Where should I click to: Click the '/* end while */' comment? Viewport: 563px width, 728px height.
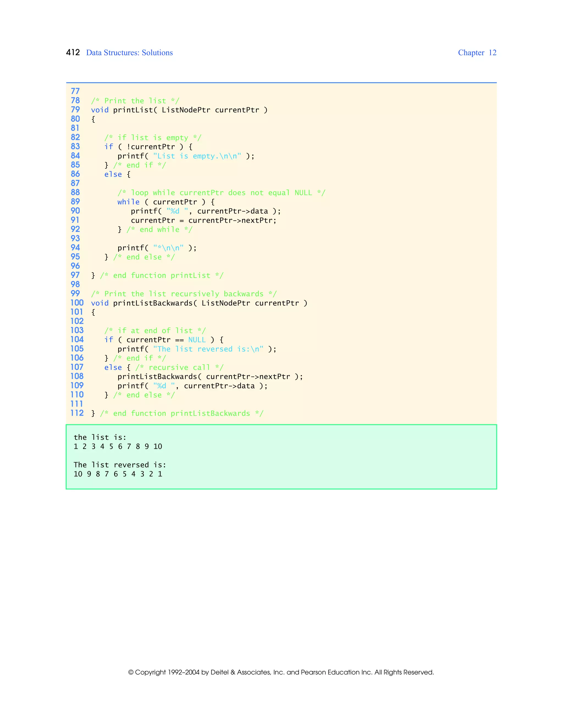(x=159, y=230)
